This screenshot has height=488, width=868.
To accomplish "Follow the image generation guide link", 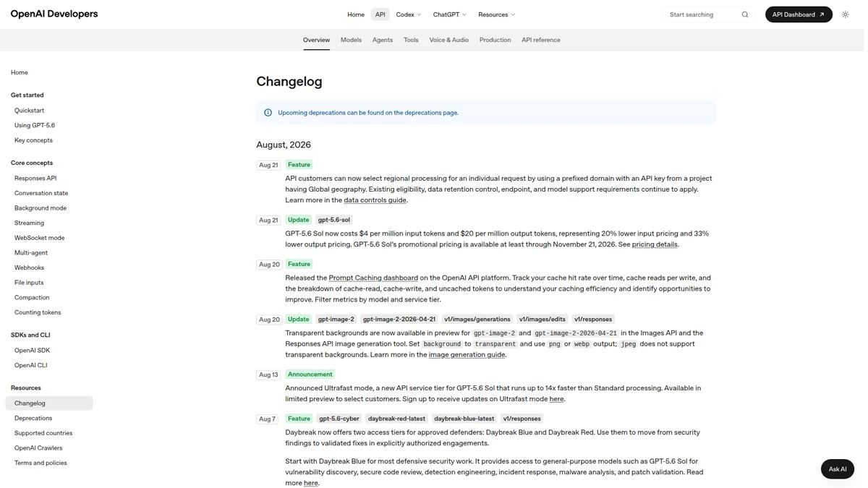I will (467, 355).
